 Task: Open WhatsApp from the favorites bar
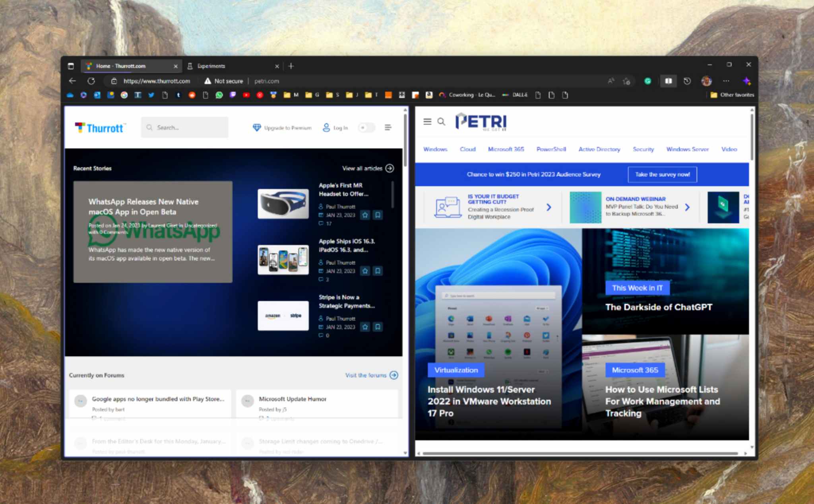(x=219, y=95)
